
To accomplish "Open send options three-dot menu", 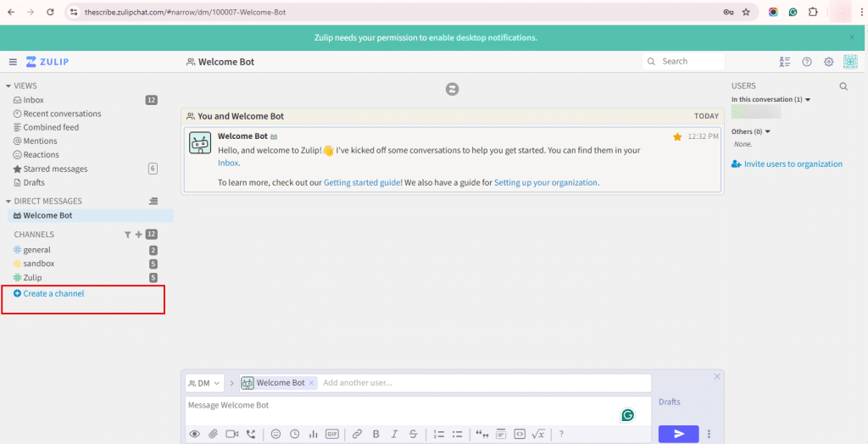I will tap(709, 434).
